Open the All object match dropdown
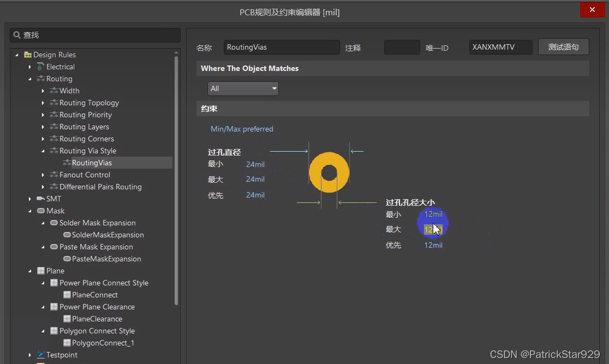 243,88
